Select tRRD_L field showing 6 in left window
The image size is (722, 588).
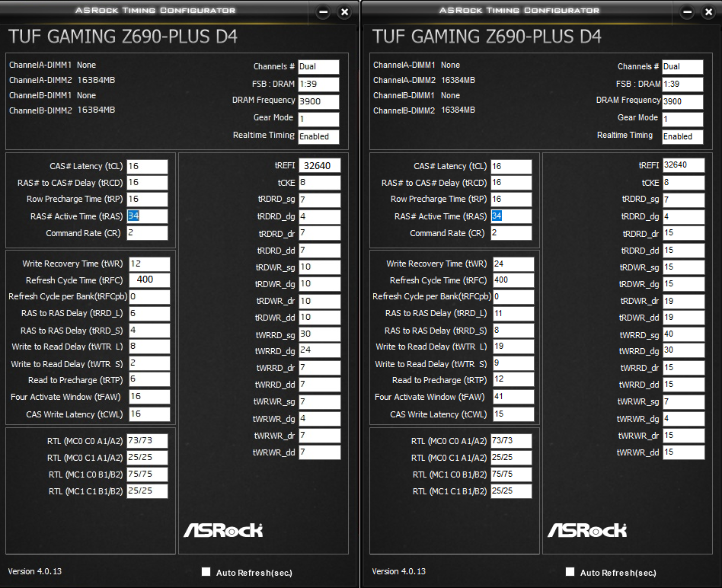click(x=149, y=314)
